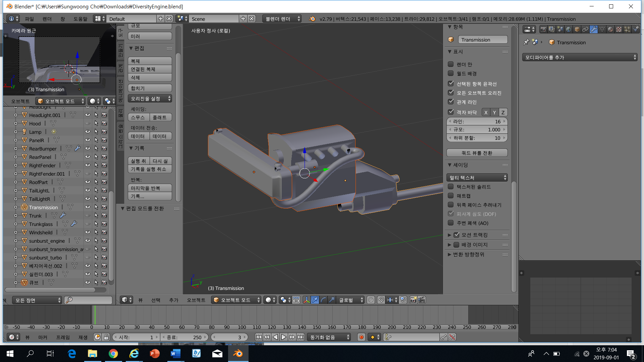Uncheck 모든 오브젝트 오리진 option

coord(451,93)
